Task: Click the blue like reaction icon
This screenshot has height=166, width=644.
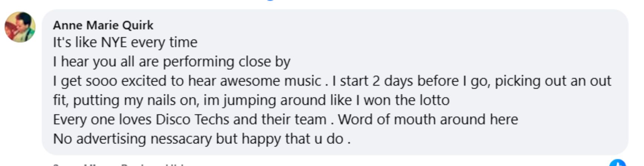Action: 617,163
